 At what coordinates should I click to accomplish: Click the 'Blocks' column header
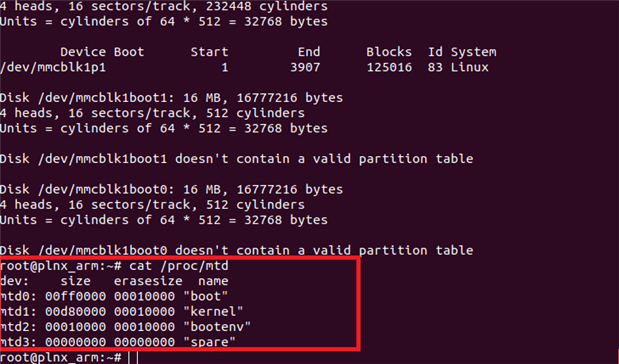tap(389, 52)
